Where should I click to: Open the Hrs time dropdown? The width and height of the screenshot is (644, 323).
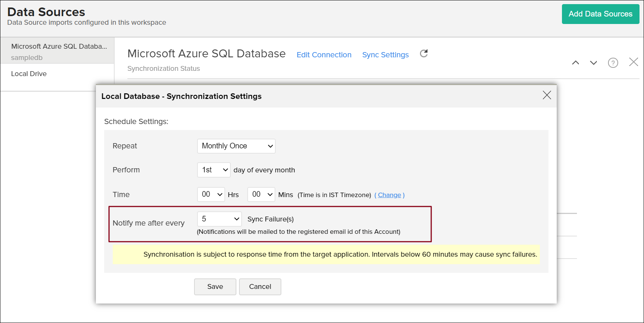point(211,194)
